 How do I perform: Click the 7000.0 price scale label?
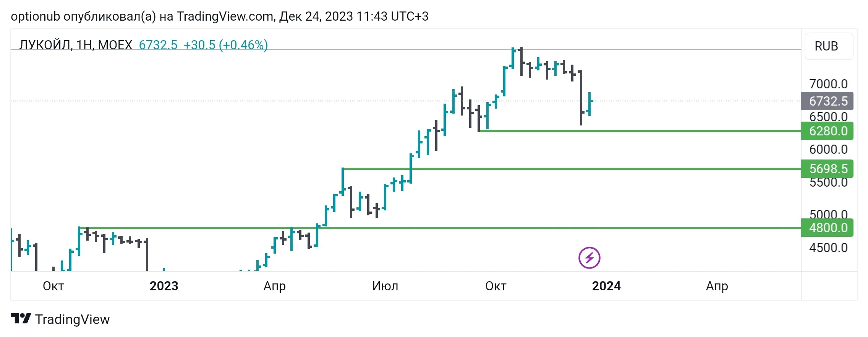pyautogui.click(x=828, y=84)
